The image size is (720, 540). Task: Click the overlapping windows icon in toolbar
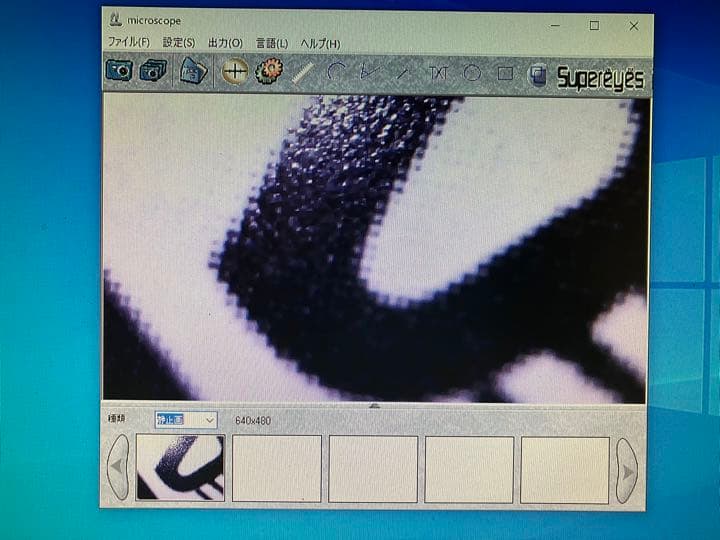pyautogui.click(x=538, y=75)
